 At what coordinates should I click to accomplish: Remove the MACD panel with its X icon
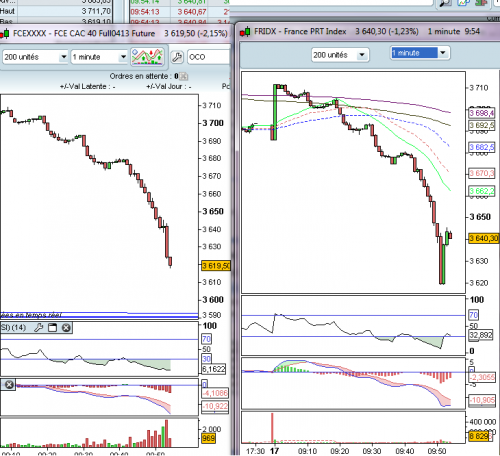coord(9,385)
